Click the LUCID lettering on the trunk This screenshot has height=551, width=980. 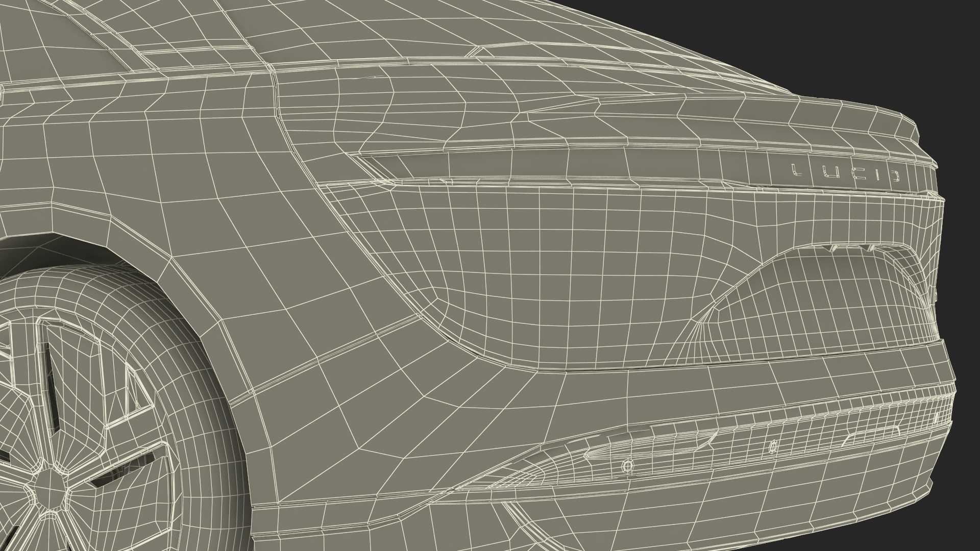(x=845, y=172)
